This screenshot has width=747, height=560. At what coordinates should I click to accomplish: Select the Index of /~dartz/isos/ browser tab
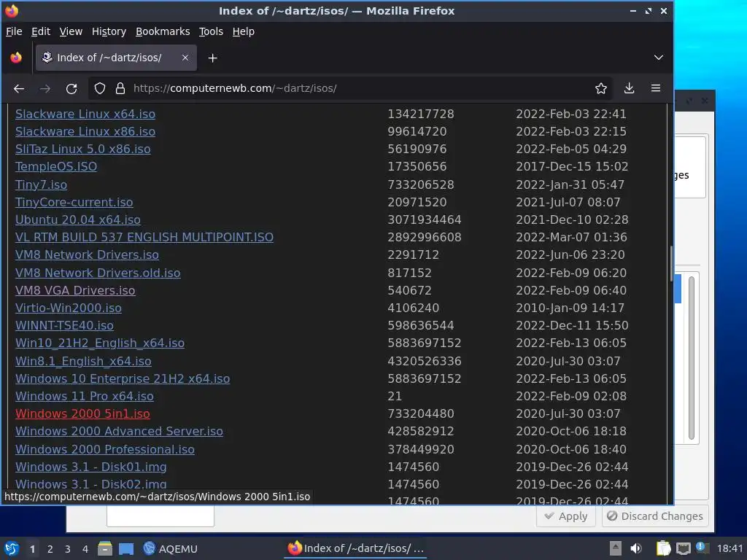[x=116, y=58]
